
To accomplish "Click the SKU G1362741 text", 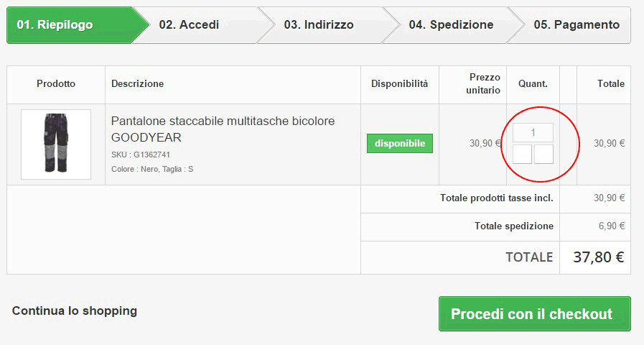I will point(141,155).
